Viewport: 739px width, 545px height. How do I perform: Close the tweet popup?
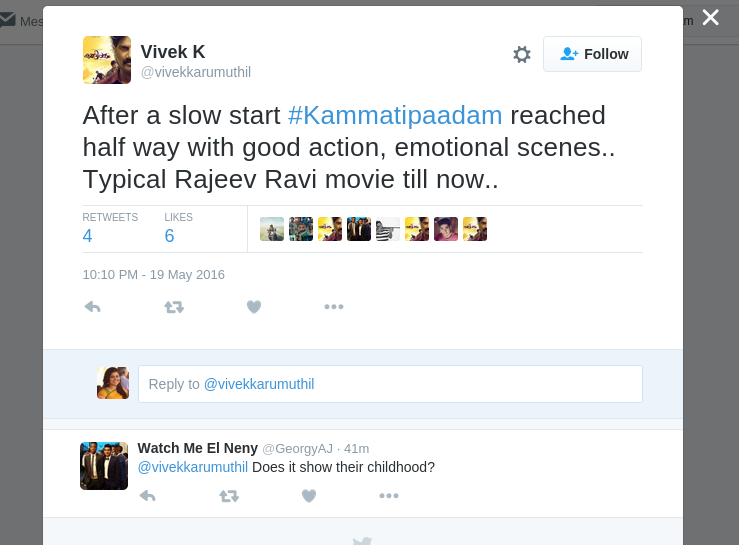coord(710,17)
